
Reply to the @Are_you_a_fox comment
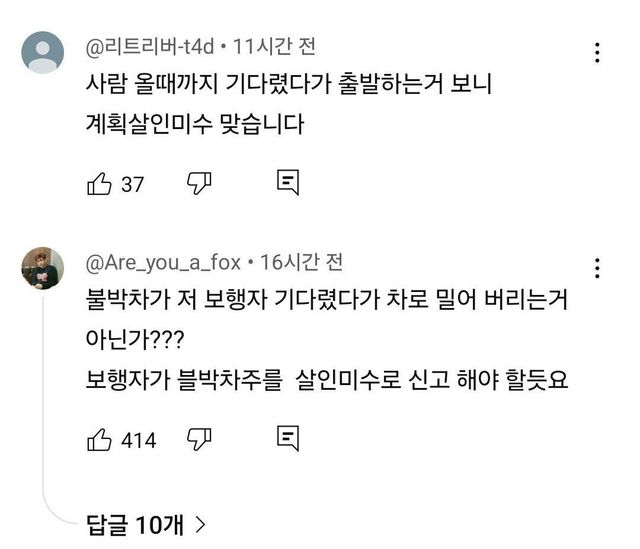(288, 438)
